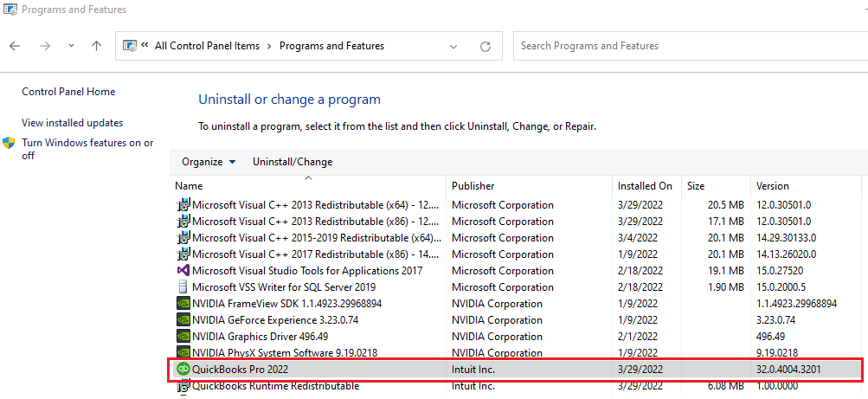
Task: Select All Control Panel Items breadcrumb
Action: (207, 46)
